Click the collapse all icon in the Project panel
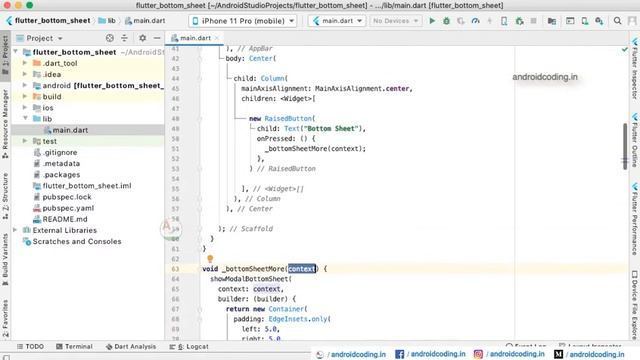Image resolution: width=640 pixels, height=360 pixels. (x=124, y=38)
